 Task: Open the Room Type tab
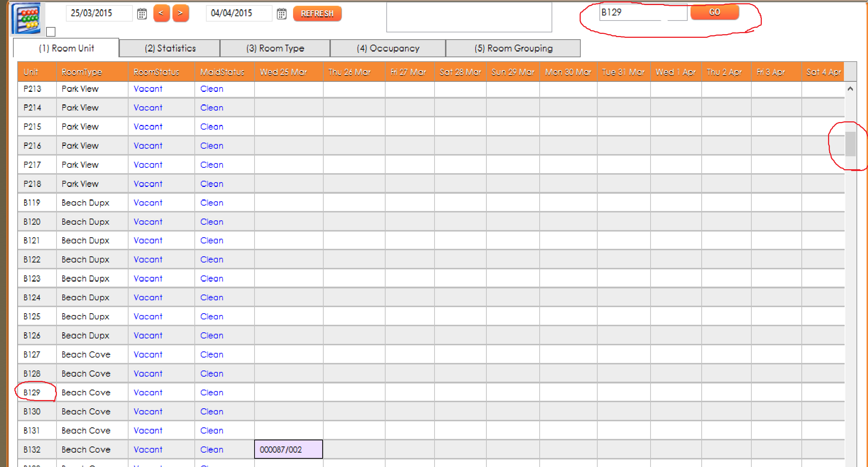[275, 48]
